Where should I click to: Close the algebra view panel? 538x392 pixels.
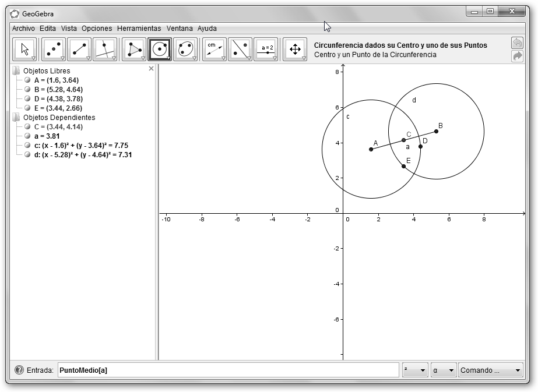pos(152,69)
